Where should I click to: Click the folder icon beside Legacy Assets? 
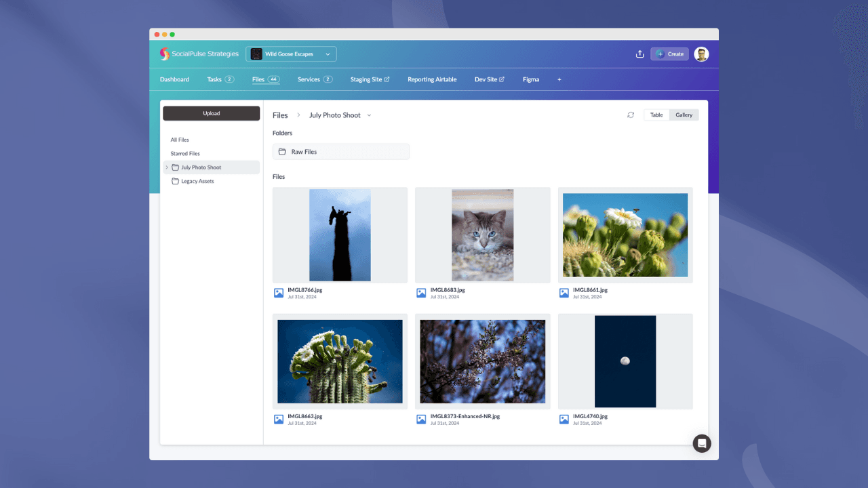tap(176, 181)
